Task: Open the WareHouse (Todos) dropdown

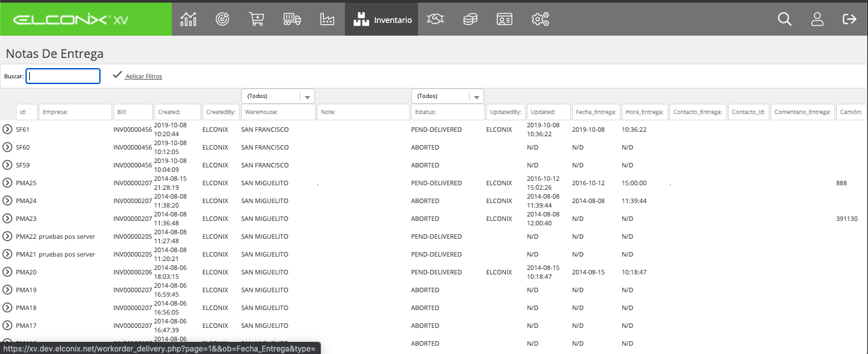Action: click(278, 96)
